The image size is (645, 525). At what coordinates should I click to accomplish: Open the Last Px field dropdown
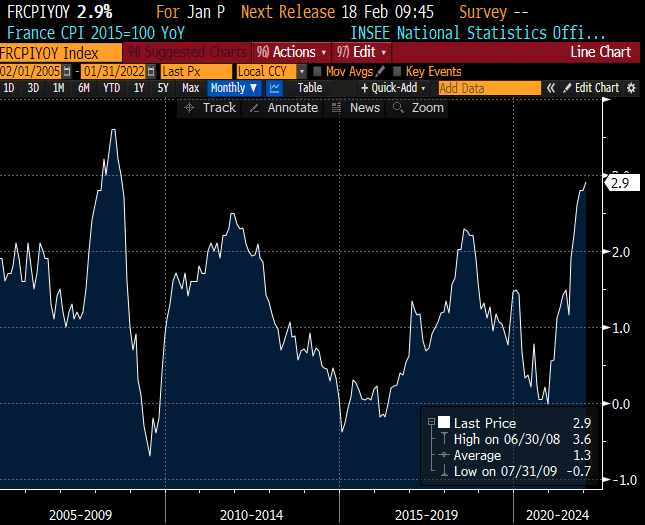coord(194,72)
